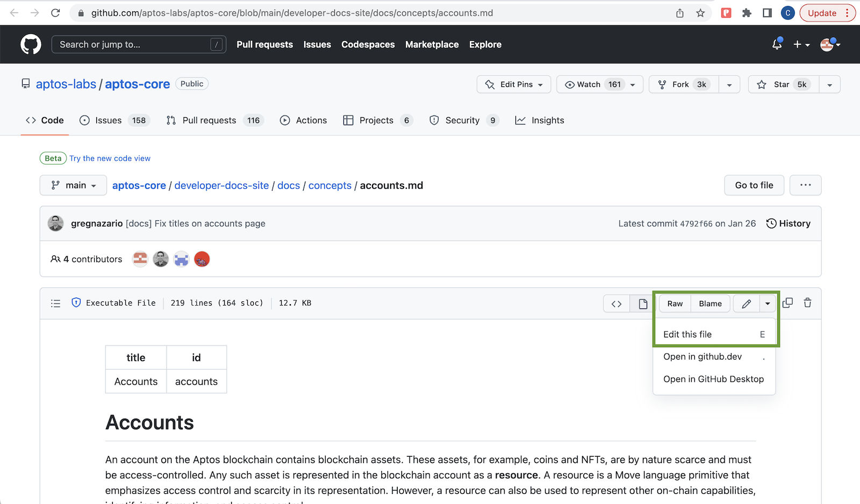Open commit 4792f66 link

coord(696,224)
